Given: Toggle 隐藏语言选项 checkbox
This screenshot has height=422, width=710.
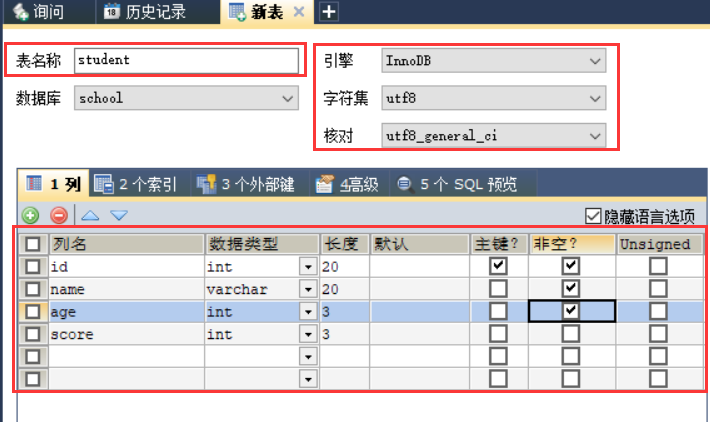Looking at the screenshot, I should (x=593, y=216).
